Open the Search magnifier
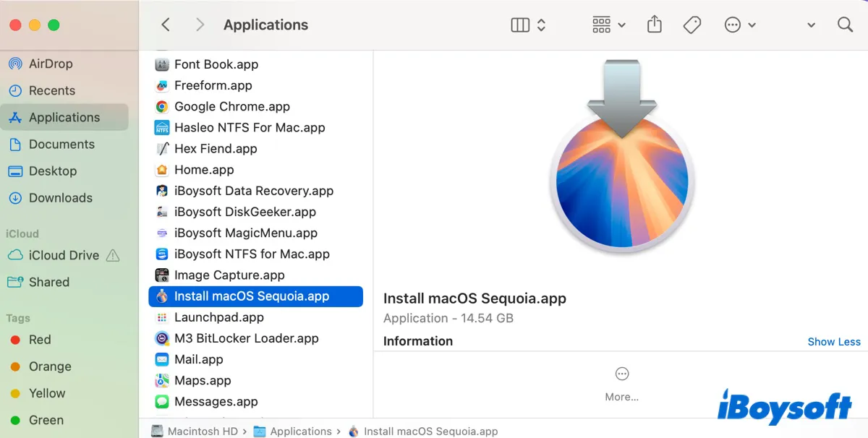Image resolution: width=868 pixels, height=438 pixels. (x=845, y=25)
